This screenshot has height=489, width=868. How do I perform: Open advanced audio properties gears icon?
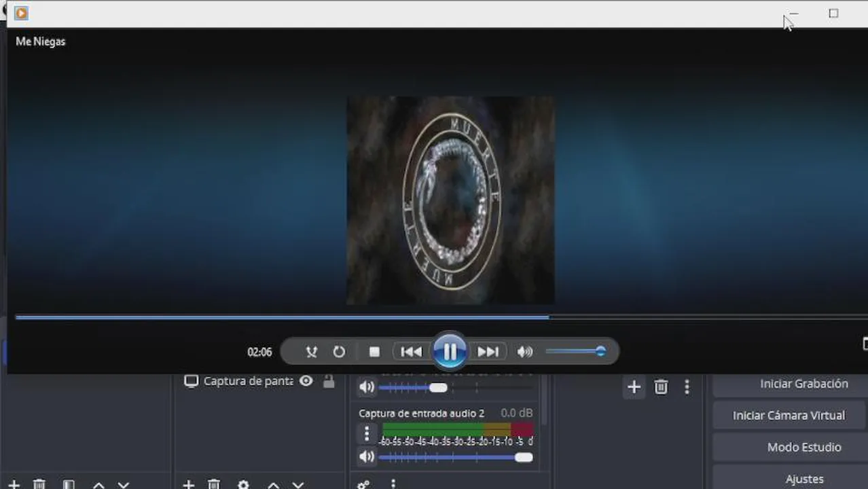pyautogui.click(x=363, y=484)
